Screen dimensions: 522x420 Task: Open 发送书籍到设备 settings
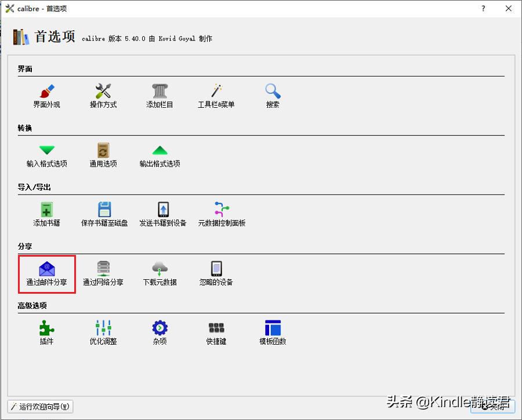163,213
